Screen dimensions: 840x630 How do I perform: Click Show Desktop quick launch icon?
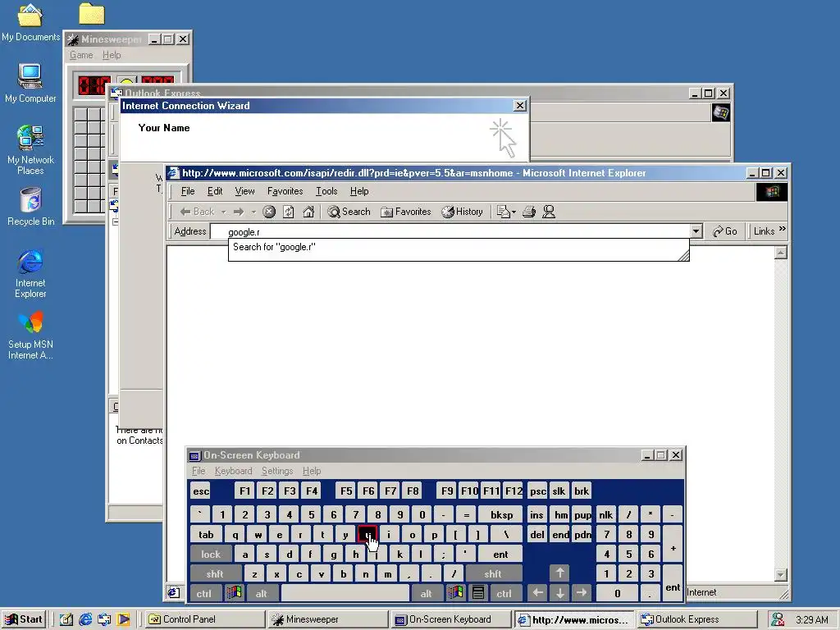66,619
